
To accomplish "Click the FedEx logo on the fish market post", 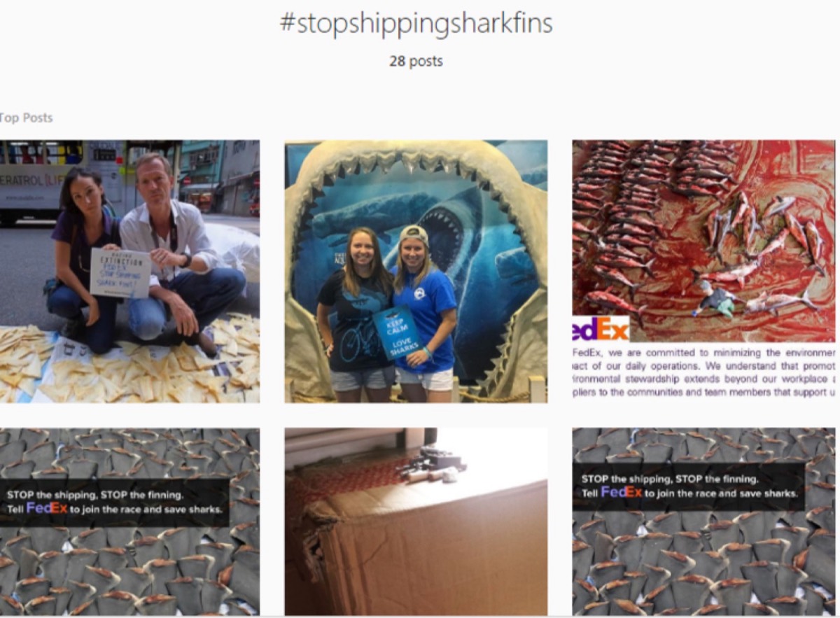I will coord(601,328).
